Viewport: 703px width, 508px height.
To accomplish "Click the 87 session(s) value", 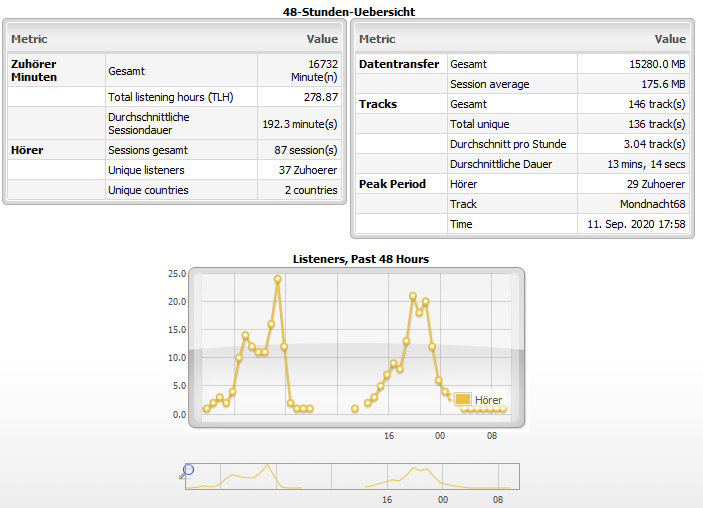I will pos(306,150).
